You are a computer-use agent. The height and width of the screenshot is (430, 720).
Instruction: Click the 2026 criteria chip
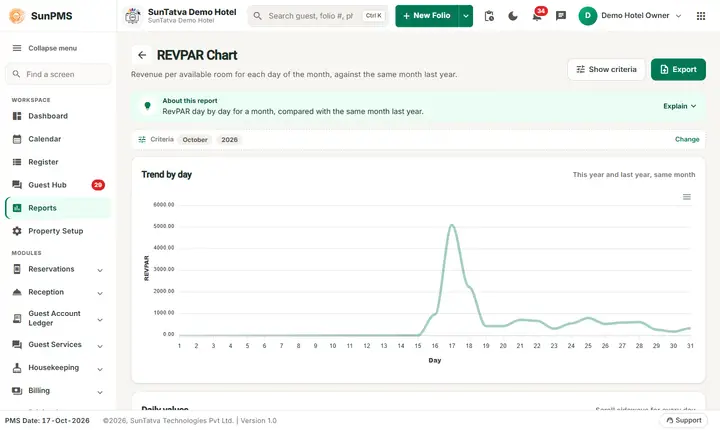coord(229,140)
